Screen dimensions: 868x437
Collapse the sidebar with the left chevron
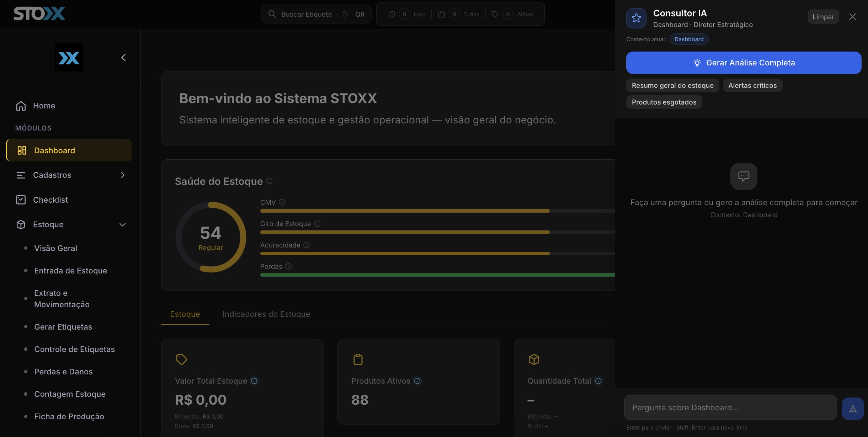coord(123,58)
